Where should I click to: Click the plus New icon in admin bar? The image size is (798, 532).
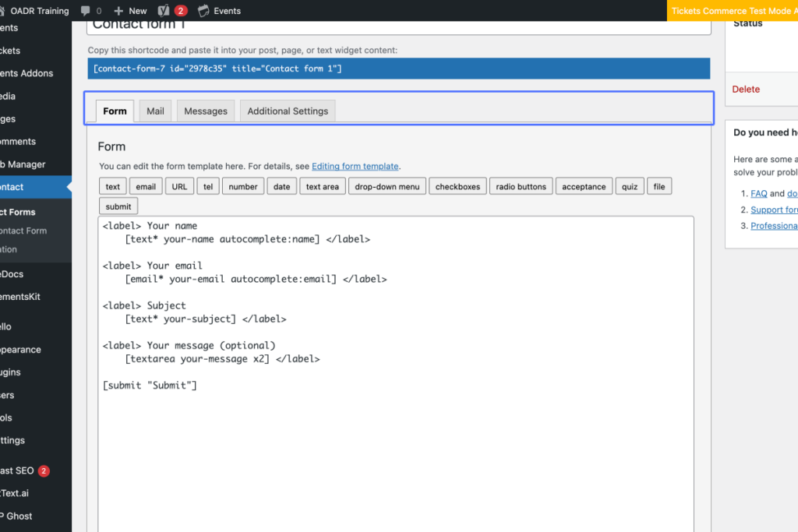pyautogui.click(x=118, y=11)
